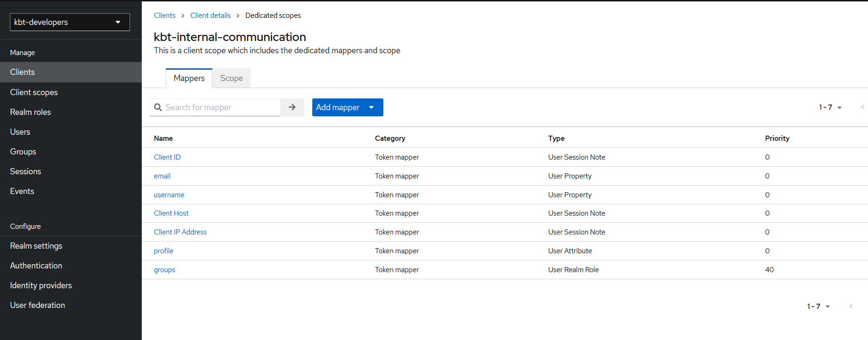Expand the bottom 1-7 pagination dropdown
This screenshot has height=340, width=868.
coord(819,307)
